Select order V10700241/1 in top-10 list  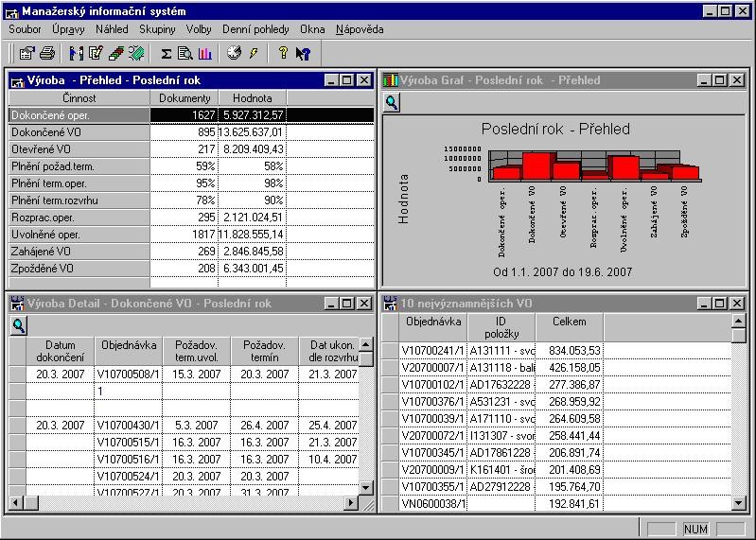pos(432,350)
